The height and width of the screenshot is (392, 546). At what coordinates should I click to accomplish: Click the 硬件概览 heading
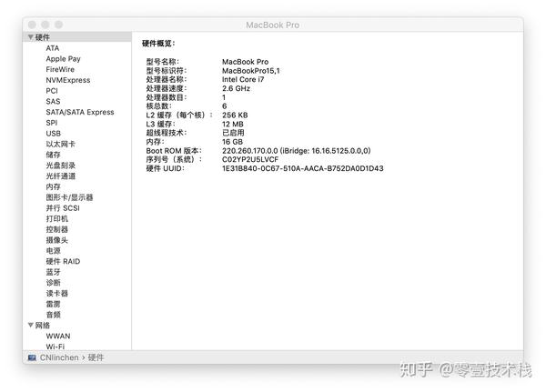158,44
